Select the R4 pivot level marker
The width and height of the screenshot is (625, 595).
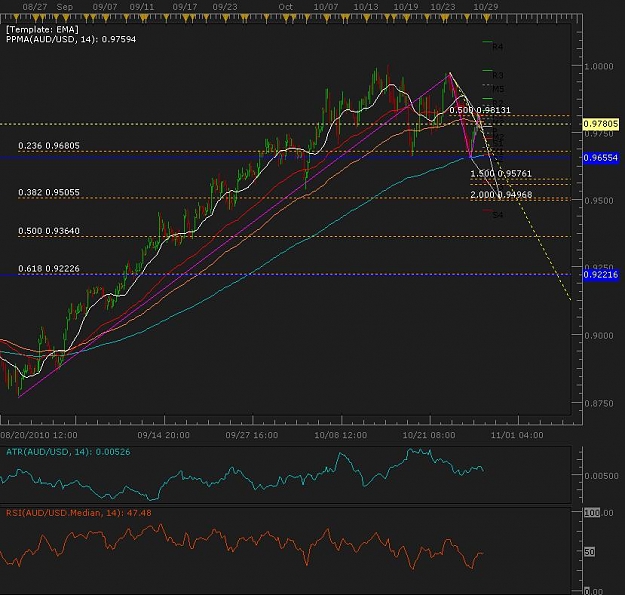pos(497,47)
